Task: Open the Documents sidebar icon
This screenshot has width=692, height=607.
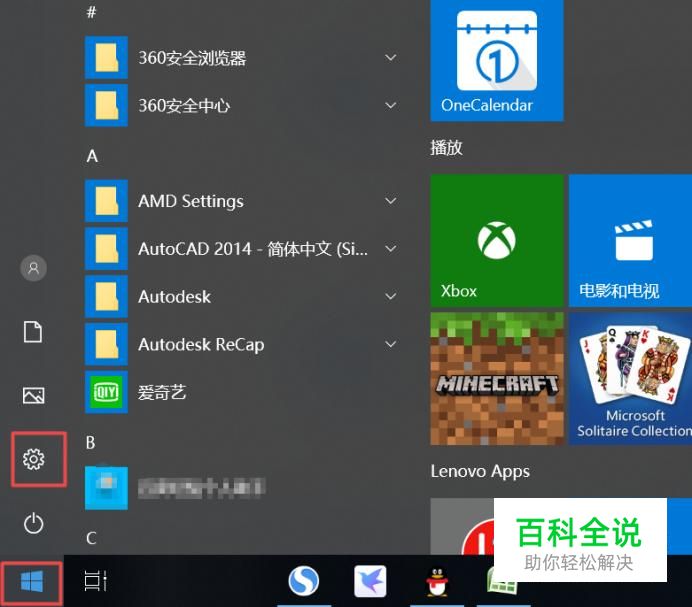Action: [x=33, y=332]
